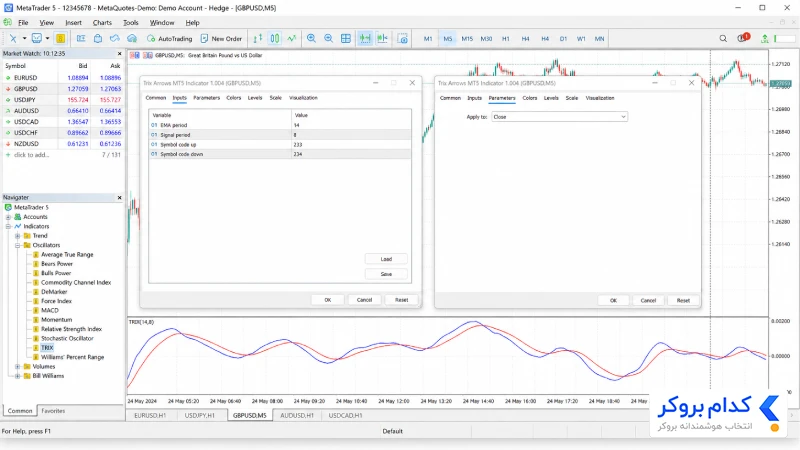Screen dimensions: 800x450
Task: Select the MACD indicator in Navigator
Action: 49,310
